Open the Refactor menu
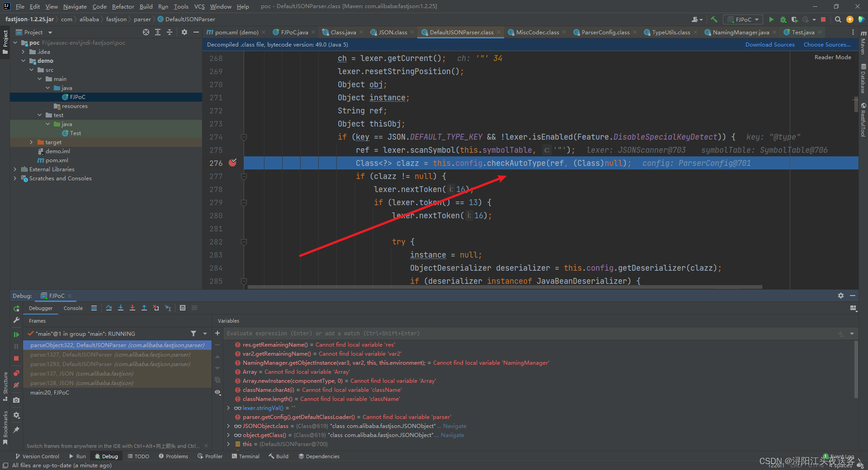 (123, 6)
